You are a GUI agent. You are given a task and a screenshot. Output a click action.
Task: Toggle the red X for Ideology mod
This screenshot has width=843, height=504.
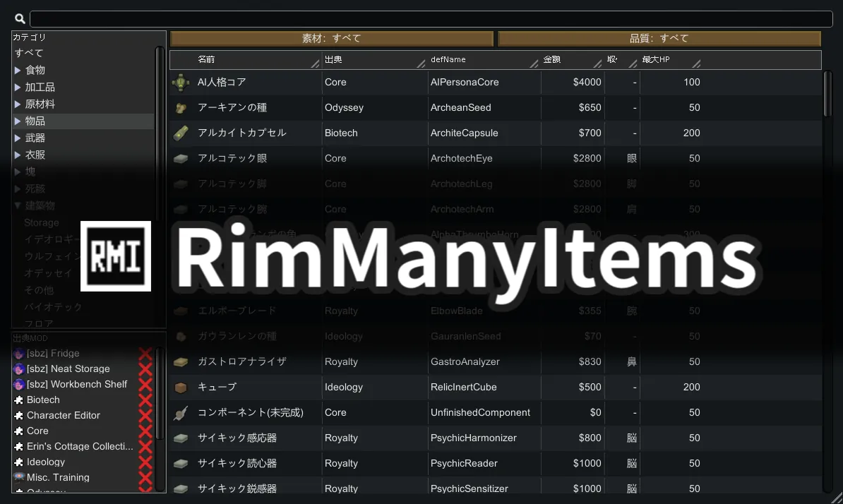[x=145, y=462]
